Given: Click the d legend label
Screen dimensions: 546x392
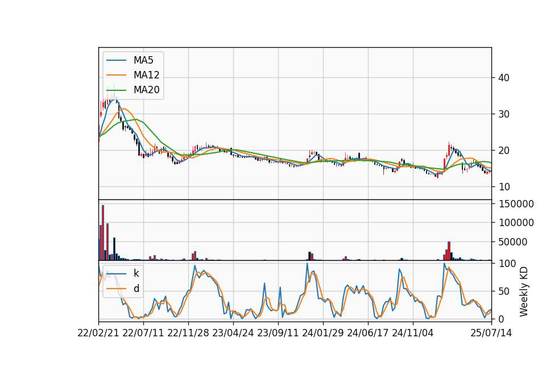Looking at the screenshot, I should pyautogui.click(x=136, y=289).
